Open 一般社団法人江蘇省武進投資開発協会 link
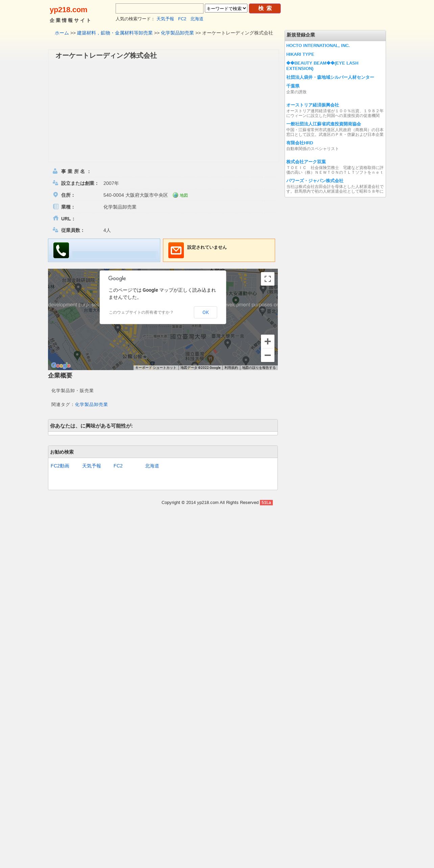The image size is (434, 868). click(323, 124)
